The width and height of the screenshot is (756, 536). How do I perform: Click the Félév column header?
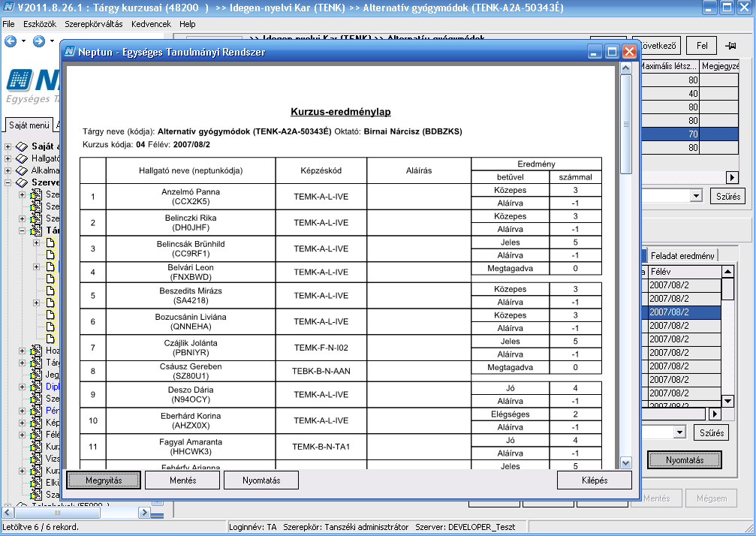[684, 271]
